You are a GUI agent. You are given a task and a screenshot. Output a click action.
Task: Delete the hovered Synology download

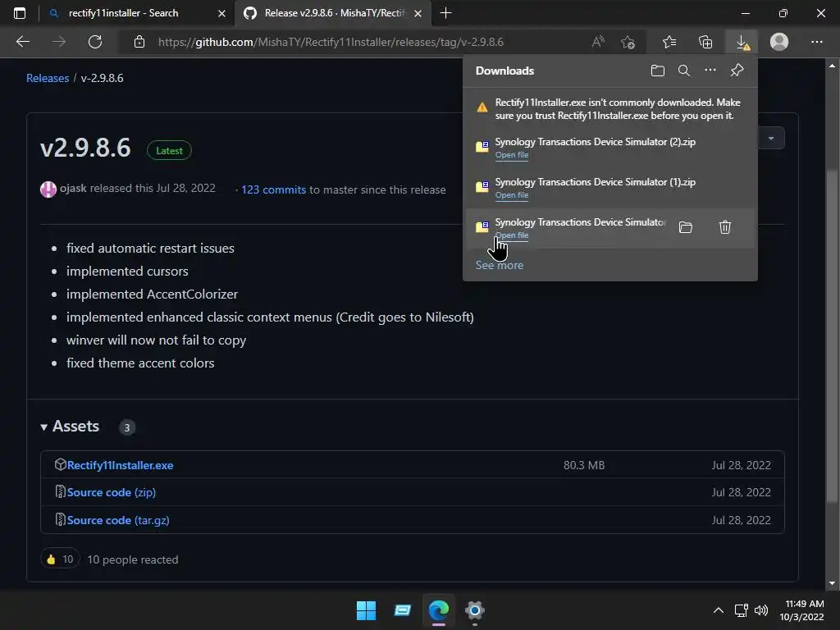(x=725, y=227)
